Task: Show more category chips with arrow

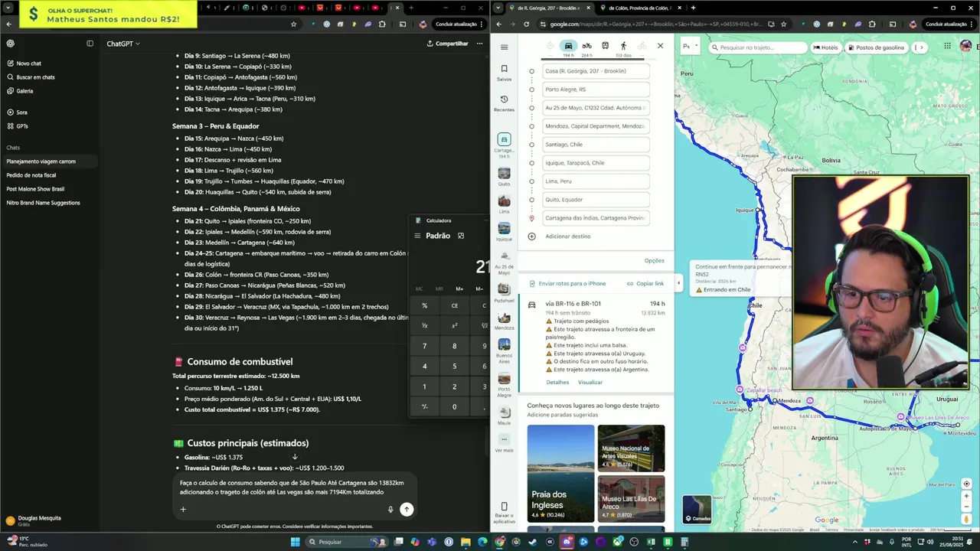Action: click(x=921, y=47)
